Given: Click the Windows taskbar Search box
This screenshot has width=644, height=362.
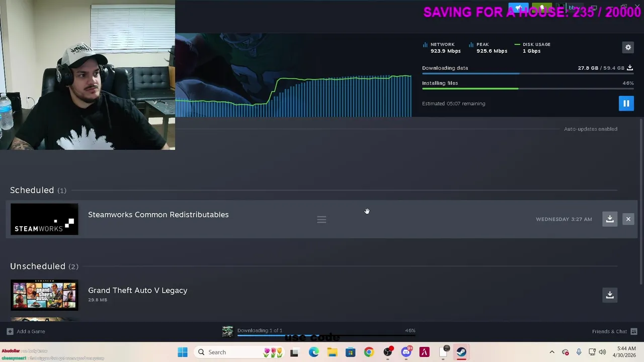Looking at the screenshot, I should point(239,352).
